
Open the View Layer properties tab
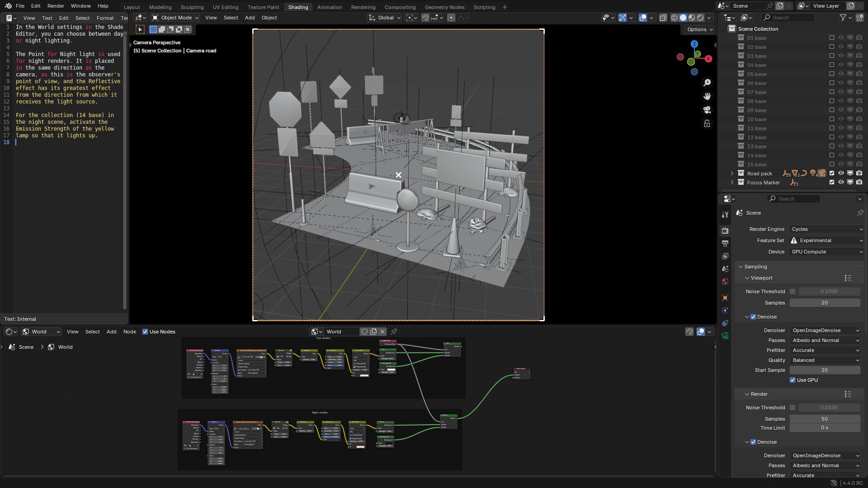pos(725,256)
